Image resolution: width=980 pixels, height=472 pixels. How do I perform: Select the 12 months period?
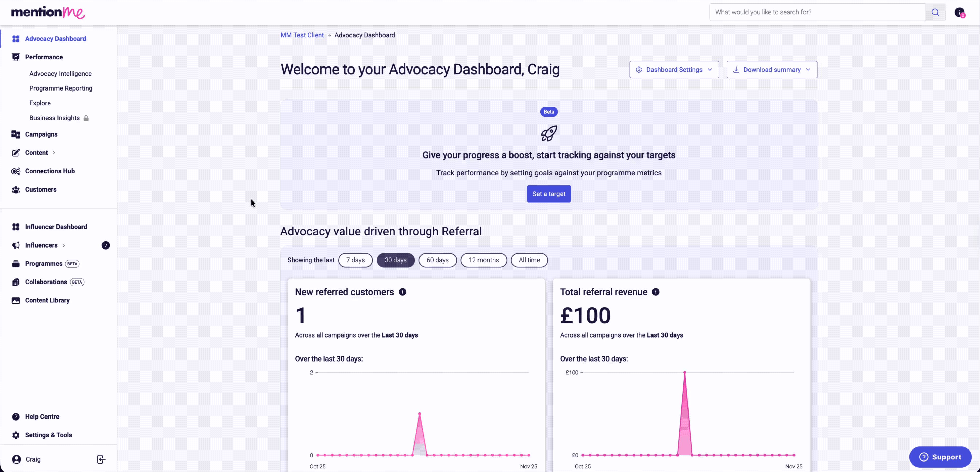pyautogui.click(x=483, y=260)
